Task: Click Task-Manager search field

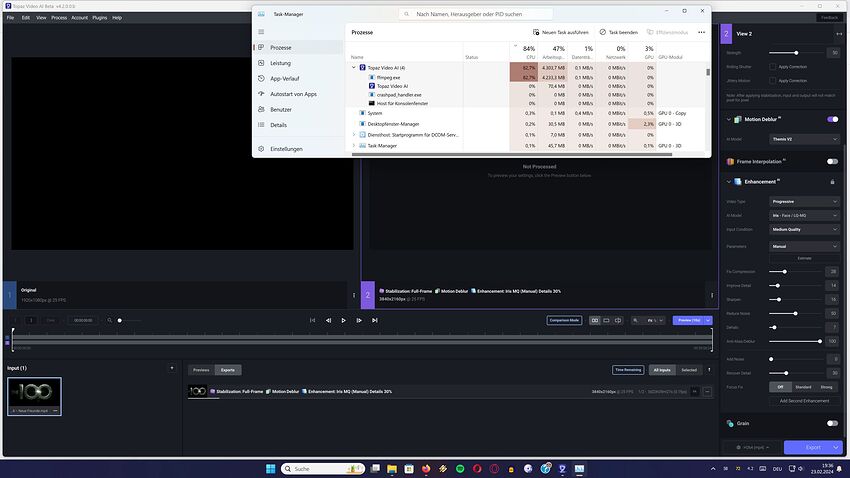Action: coord(475,14)
